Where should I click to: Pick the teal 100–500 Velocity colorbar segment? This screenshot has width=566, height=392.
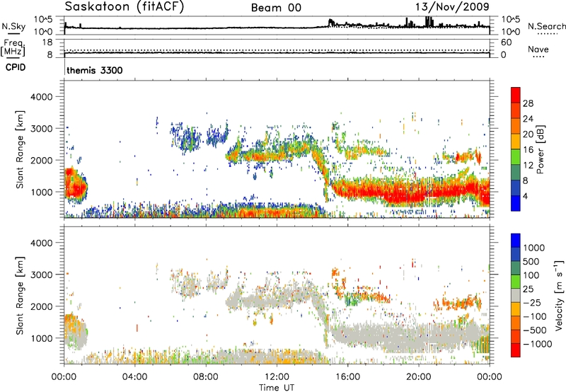click(x=516, y=268)
